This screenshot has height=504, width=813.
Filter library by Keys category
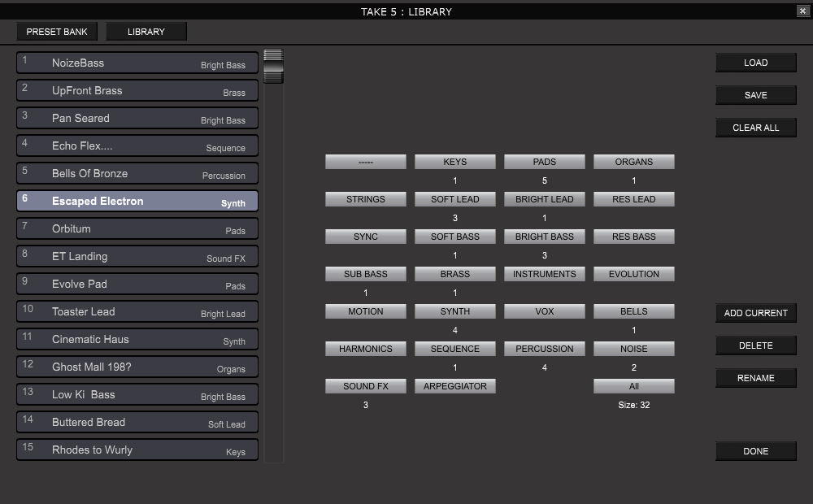(455, 162)
